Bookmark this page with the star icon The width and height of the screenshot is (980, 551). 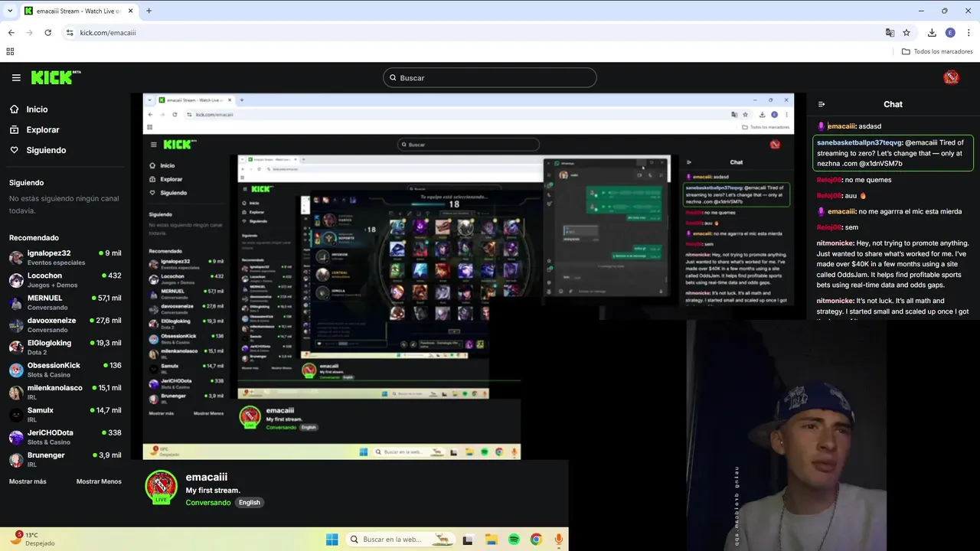coord(906,33)
